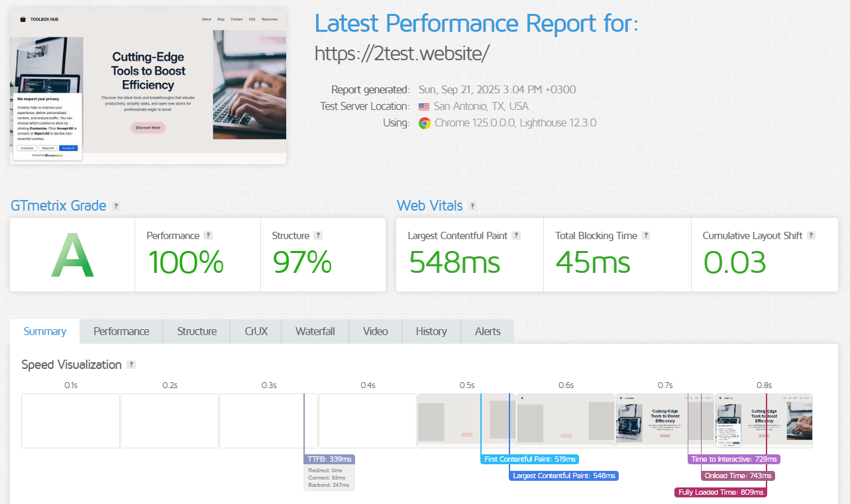Click the help icon beside Web Vitals
This screenshot has width=850, height=504.
click(x=472, y=206)
